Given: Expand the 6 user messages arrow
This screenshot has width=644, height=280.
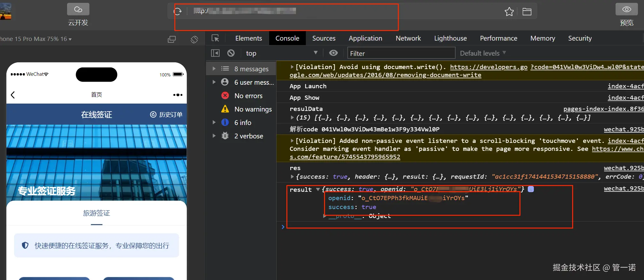Looking at the screenshot, I should click(x=214, y=82).
